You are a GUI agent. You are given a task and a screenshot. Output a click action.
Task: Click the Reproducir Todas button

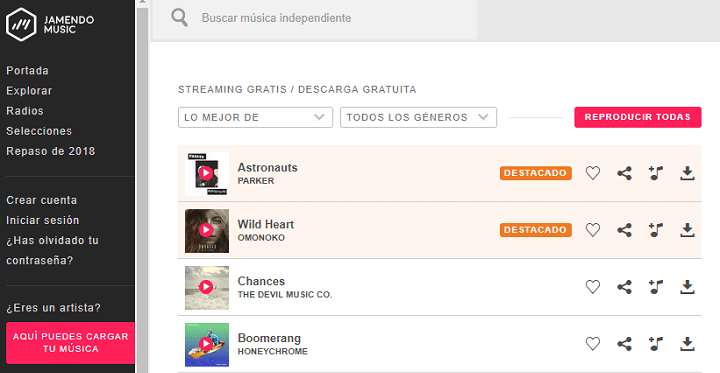click(638, 117)
